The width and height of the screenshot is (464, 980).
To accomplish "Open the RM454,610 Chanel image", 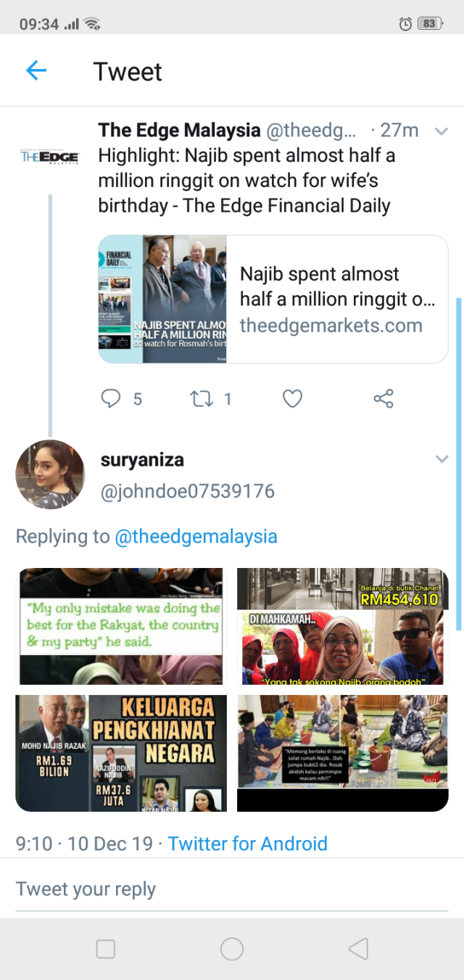I will click(x=342, y=626).
